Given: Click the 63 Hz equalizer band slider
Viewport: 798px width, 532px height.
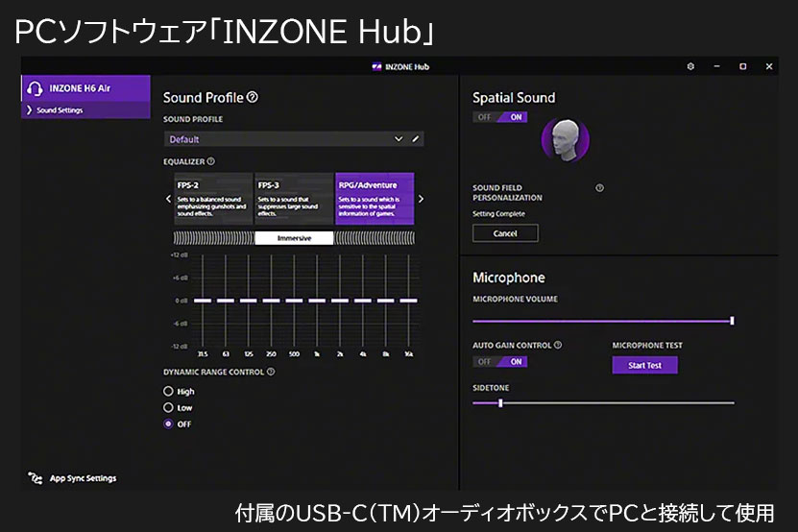Looking at the screenshot, I should (x=226, y=301).
